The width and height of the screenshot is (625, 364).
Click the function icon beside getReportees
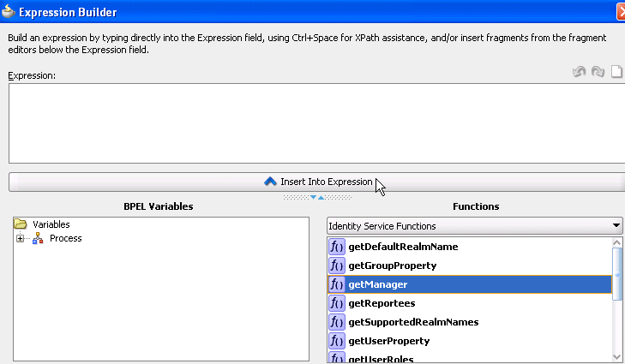tap(337, 303)
